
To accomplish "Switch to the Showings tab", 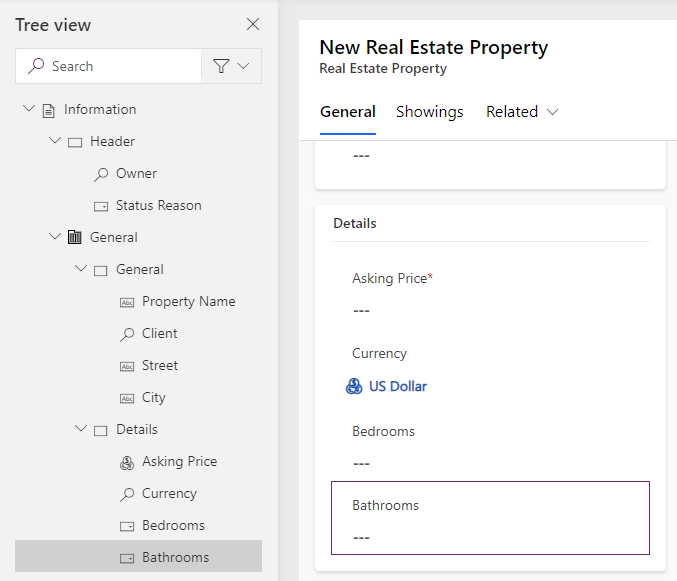I will [430, 112].
